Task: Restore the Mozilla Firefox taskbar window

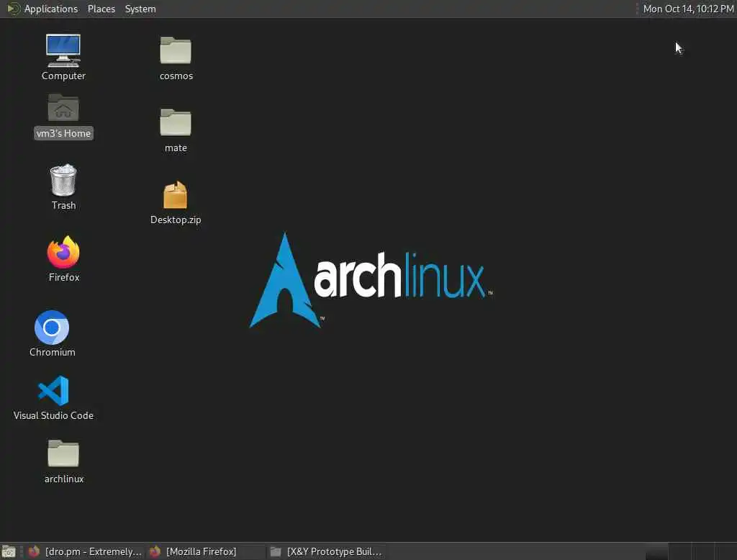Action: coord(205,551)
